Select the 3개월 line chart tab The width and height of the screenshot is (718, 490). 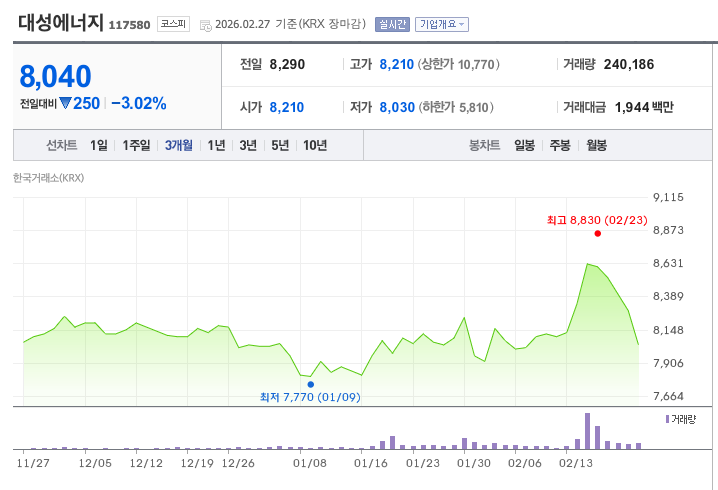click(x=179, y=146)
